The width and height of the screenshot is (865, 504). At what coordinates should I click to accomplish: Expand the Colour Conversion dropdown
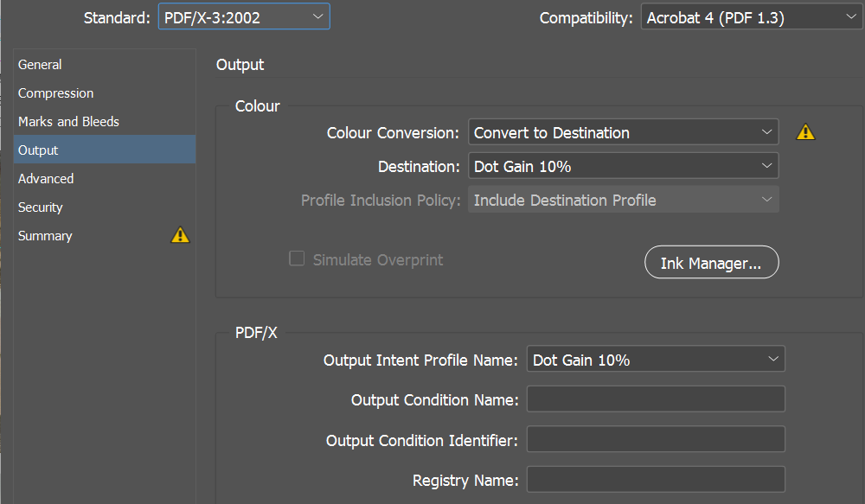point(623,132)
